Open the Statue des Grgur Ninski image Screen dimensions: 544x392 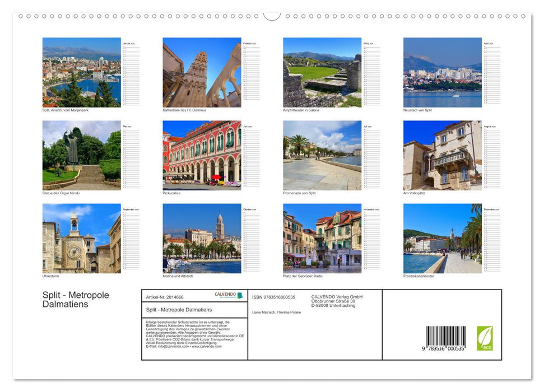click(82, 156)
